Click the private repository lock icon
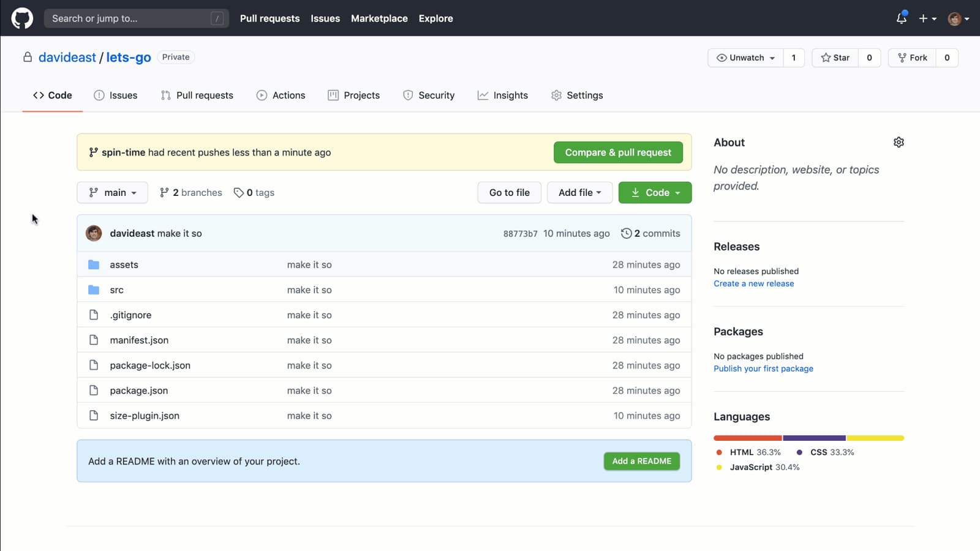Image resolution: width=980 pixels, height=551 pixels. [x=28, y=57]
